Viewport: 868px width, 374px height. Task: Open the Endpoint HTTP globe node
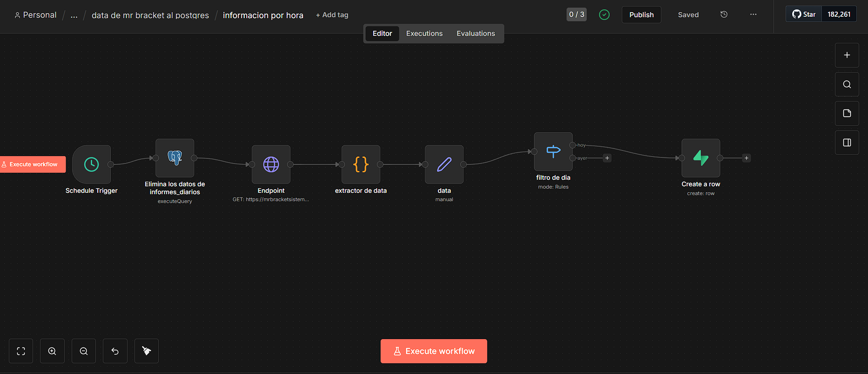(271, 164)
